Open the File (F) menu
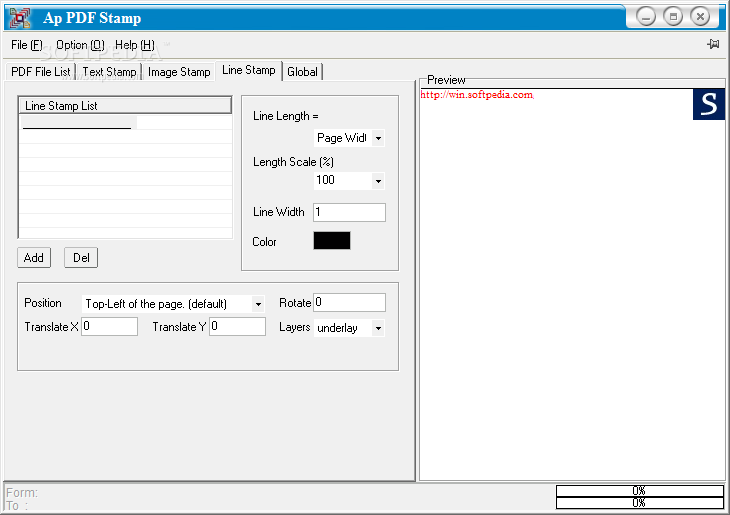730x515 pixels. coord(27,45)
